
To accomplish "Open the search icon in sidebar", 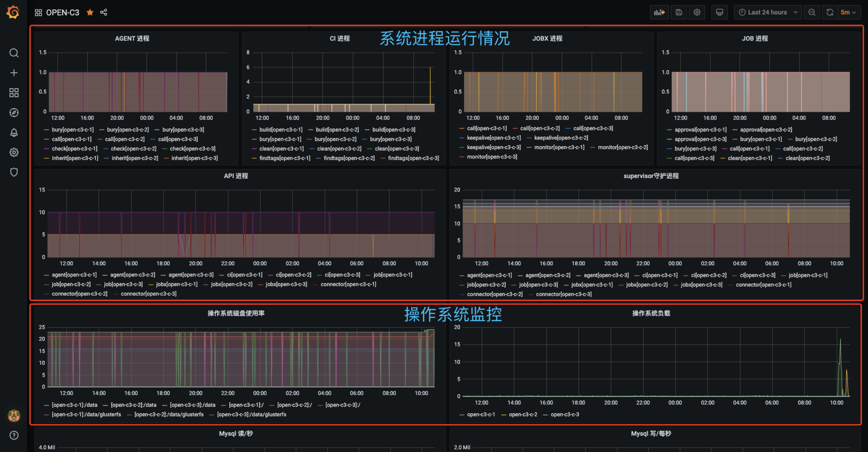I will click(x=14, y=53).
